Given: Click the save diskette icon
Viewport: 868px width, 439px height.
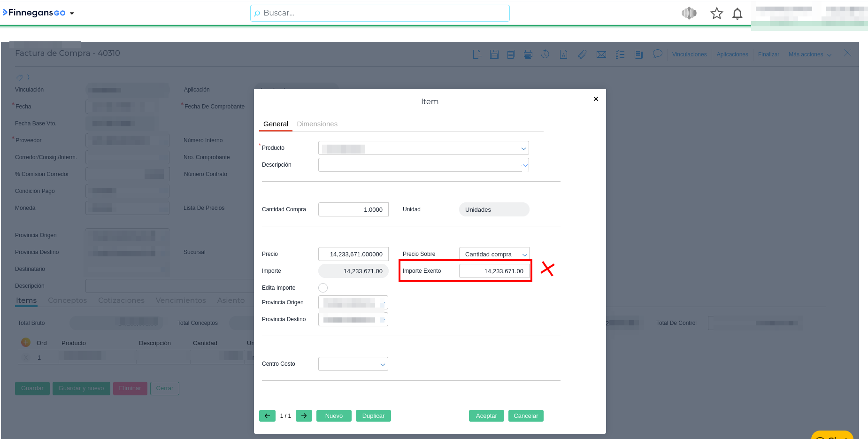Looking at the screenshot, I should 494,54.
